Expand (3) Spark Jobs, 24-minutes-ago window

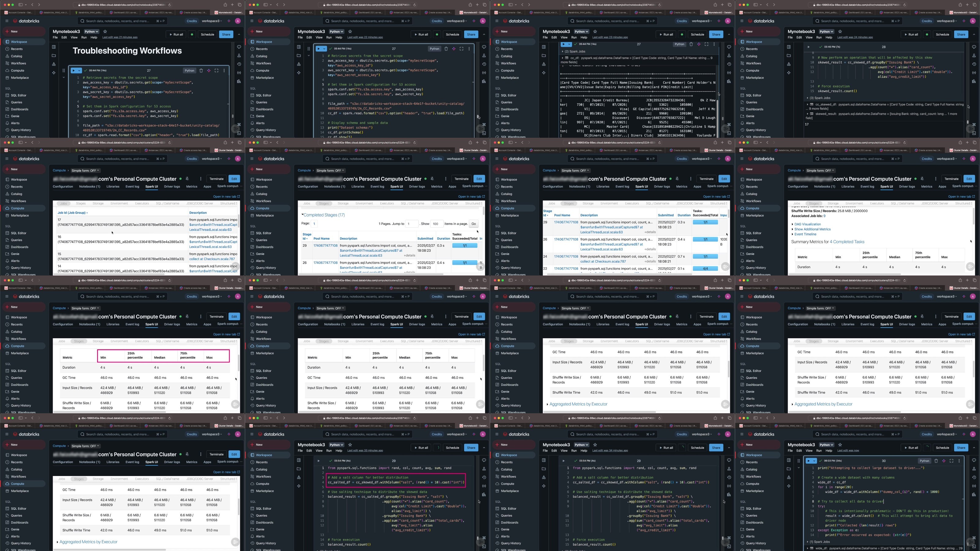coord(818,98)
